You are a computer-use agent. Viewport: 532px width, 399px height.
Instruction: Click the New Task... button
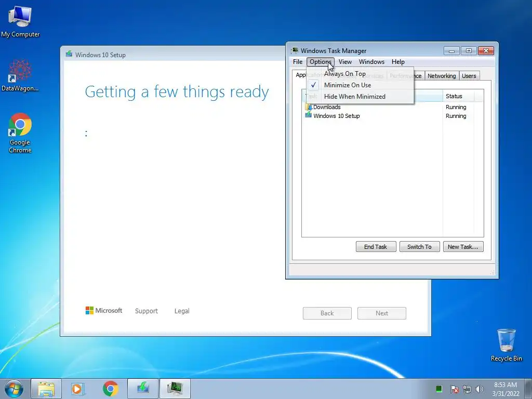tap(463, 247)
